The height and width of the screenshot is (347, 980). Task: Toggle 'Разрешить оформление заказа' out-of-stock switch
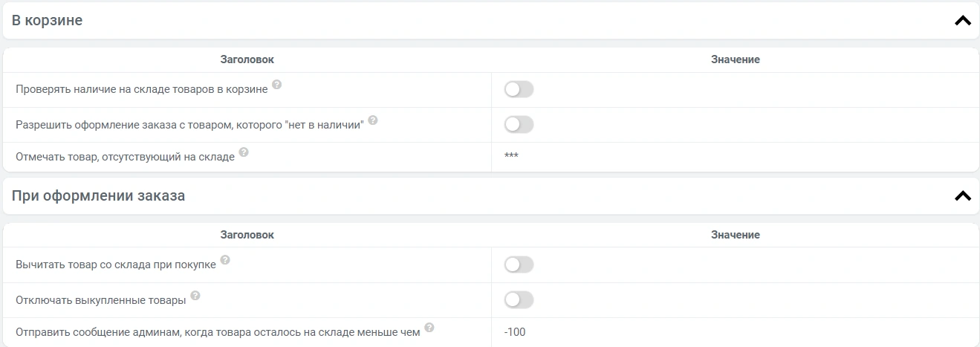point(519,125)
